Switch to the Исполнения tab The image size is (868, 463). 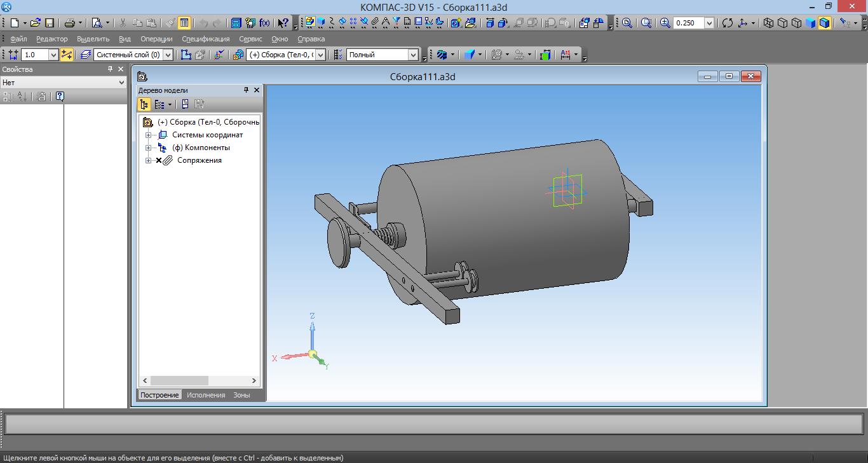point(206,395)
